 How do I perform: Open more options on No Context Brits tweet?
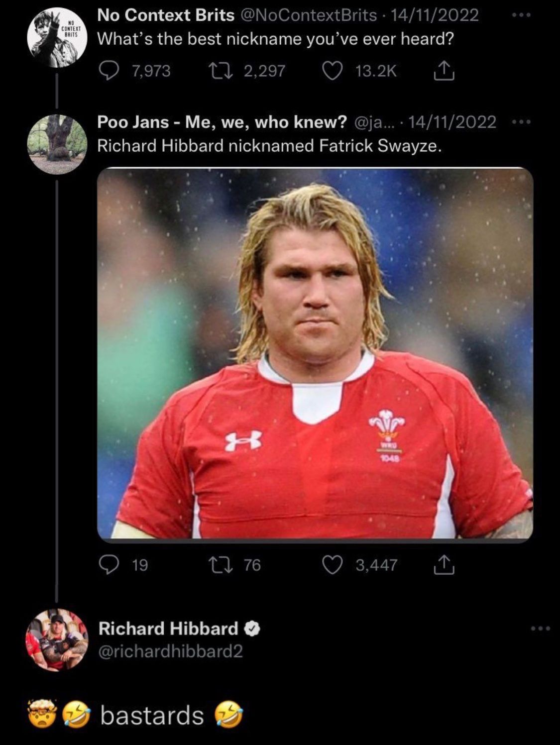pyautogui.click(x=521, y=15)
